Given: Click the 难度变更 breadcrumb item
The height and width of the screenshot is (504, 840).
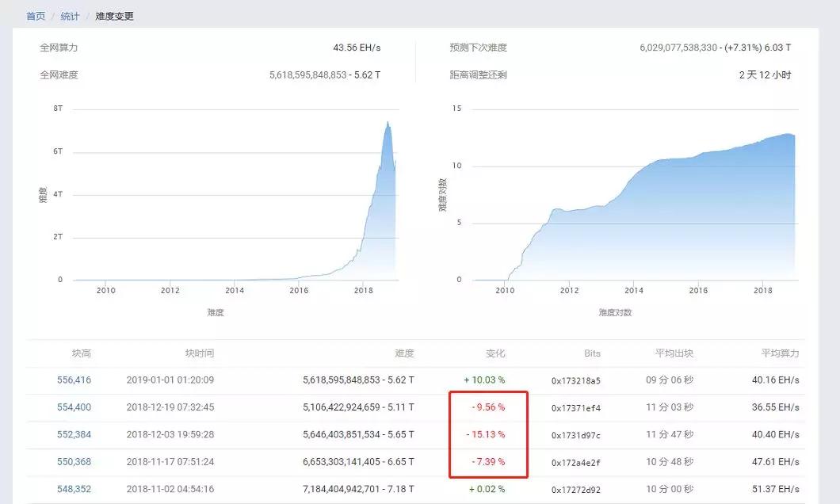Looking at the screenshot, I should click(x=114, y=16).
